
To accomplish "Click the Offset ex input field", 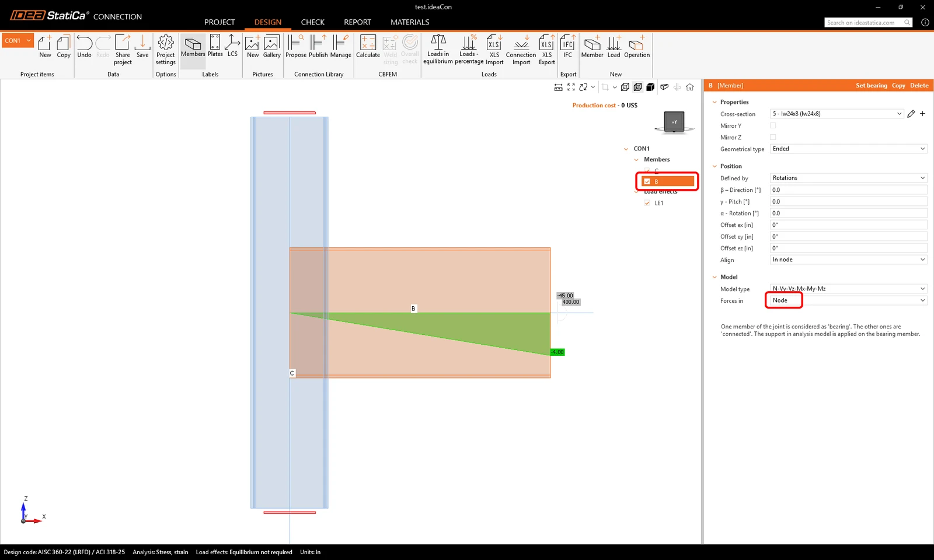I will [x=849, y=225].
